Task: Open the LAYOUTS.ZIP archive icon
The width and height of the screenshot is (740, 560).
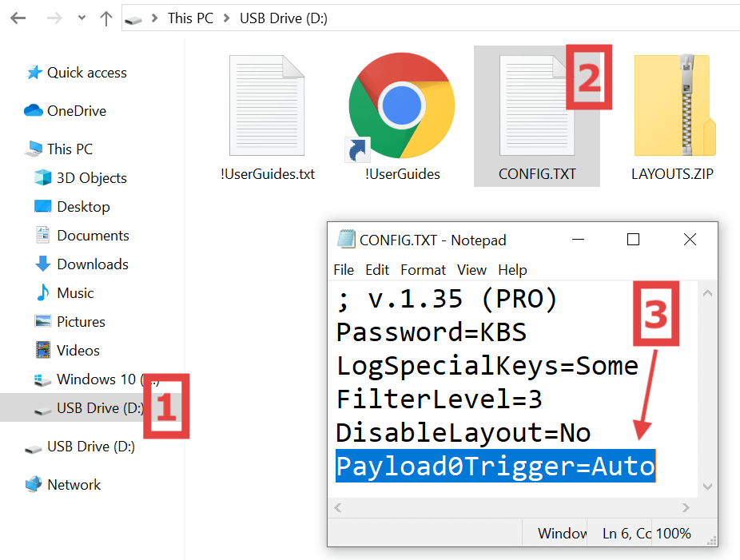Action: 674,105
